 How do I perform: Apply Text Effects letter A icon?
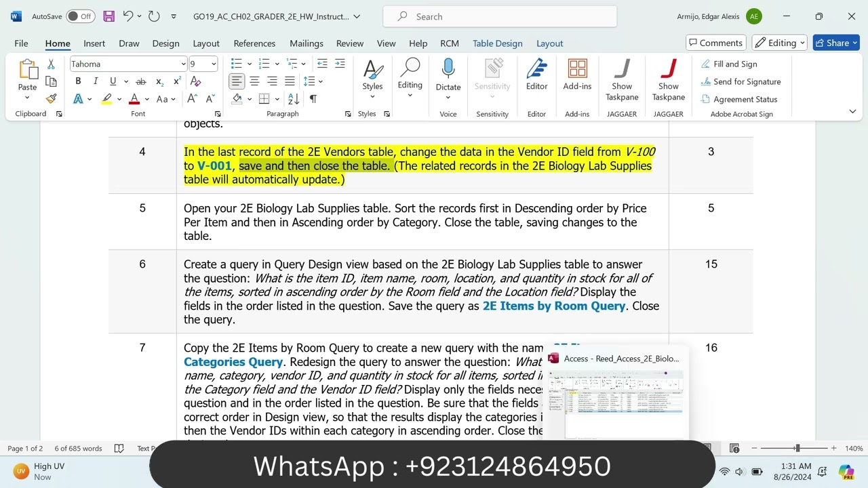coord(78,99)
